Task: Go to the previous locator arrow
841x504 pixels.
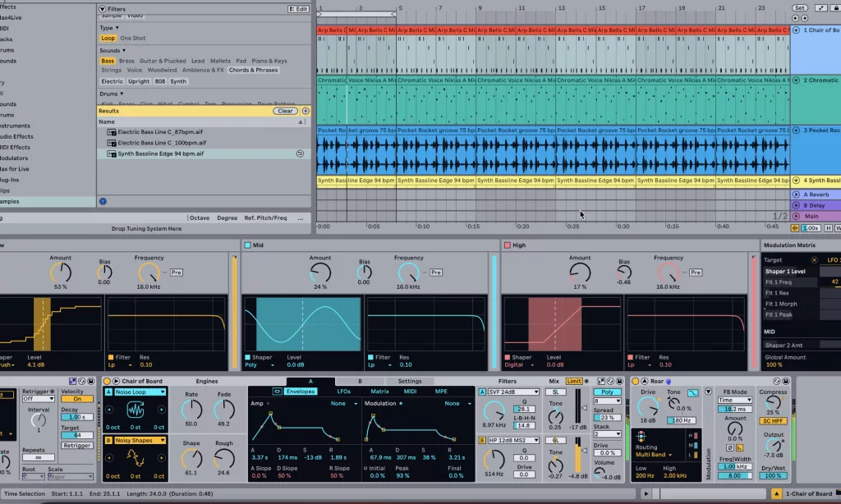Action: coord(795,18)
